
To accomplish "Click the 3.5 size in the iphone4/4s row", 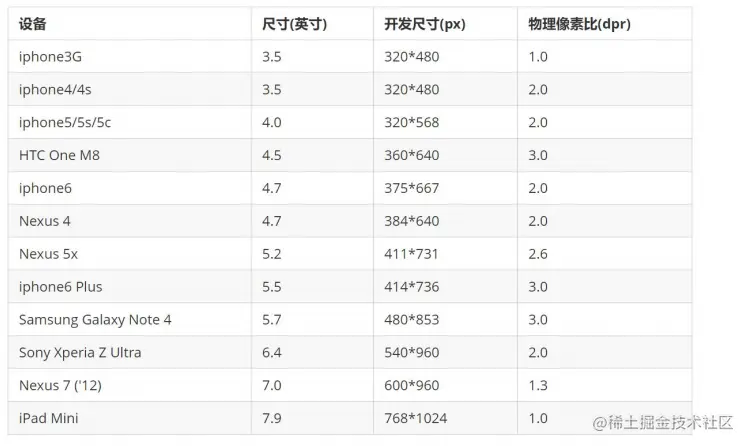I will (x=271, y=90).
